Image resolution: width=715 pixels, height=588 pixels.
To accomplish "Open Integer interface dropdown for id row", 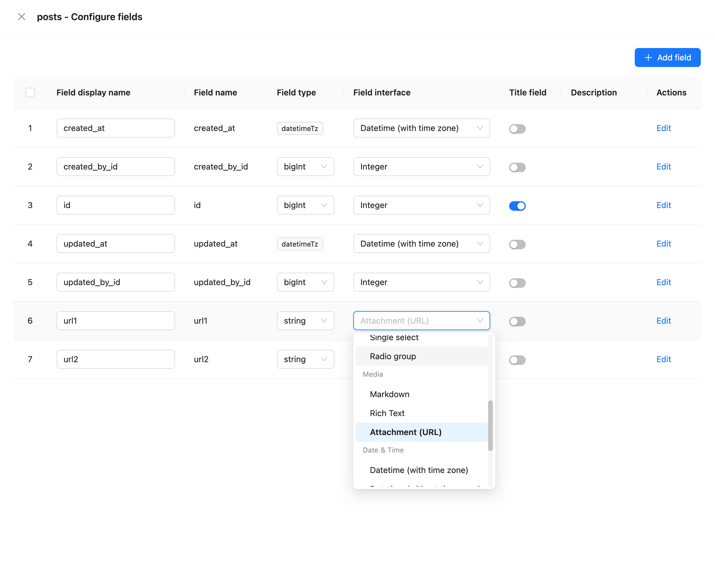I will coord(421,205).
